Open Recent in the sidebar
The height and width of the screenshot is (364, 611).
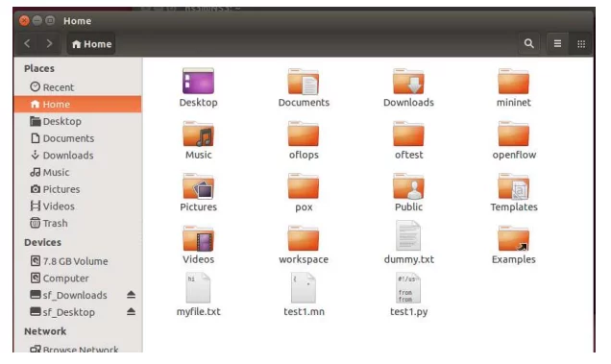pyautogui.click(x=78, y=87)
